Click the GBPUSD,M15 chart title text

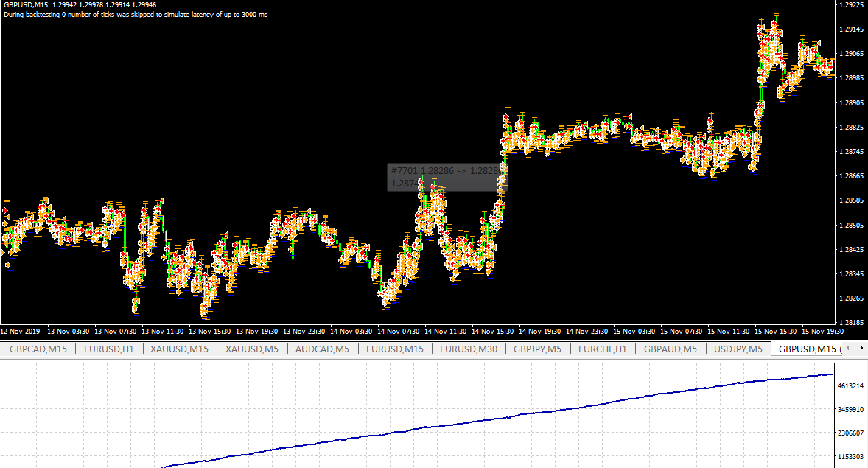(x=26, y=5)
